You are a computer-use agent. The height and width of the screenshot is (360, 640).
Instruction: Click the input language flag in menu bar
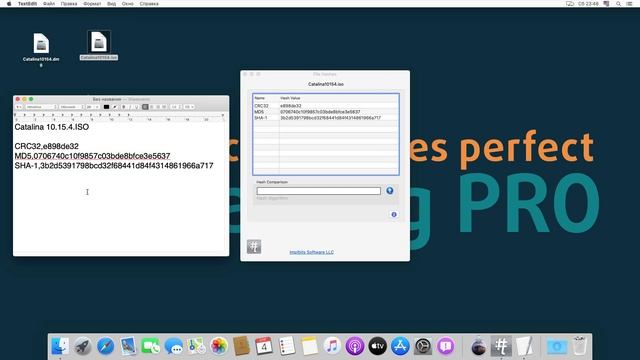(x=607, y=4)
